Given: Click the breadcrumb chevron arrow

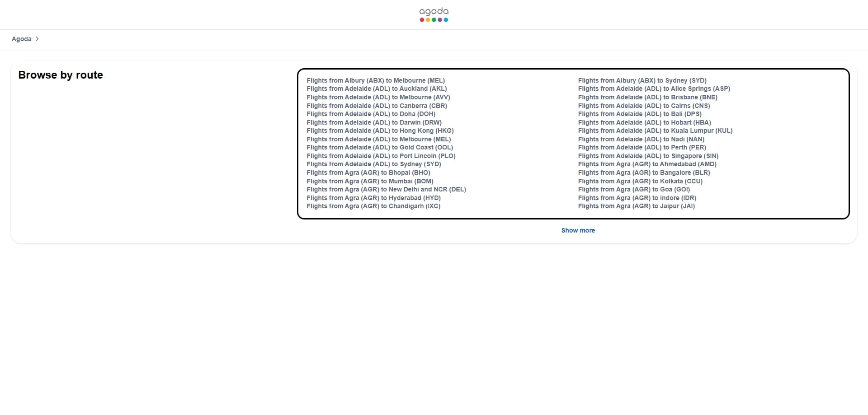Looking at the screenshot, I should (x=37, y=39).
